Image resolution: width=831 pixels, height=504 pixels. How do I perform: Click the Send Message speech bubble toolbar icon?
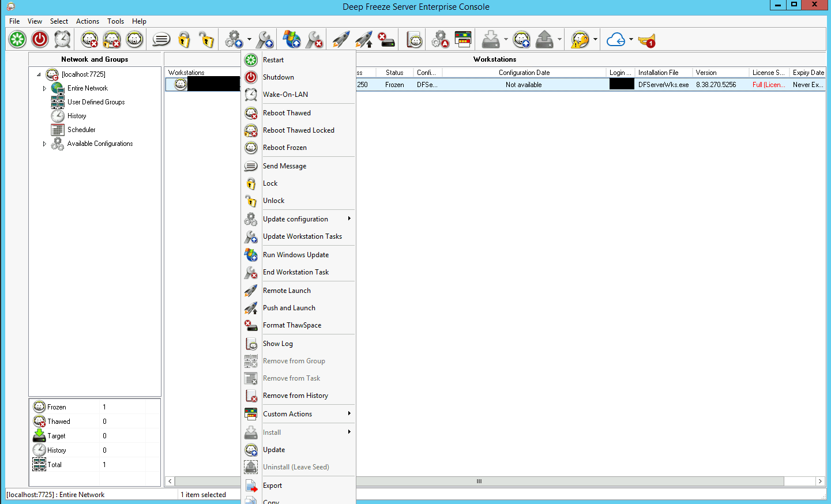[161, 39]
